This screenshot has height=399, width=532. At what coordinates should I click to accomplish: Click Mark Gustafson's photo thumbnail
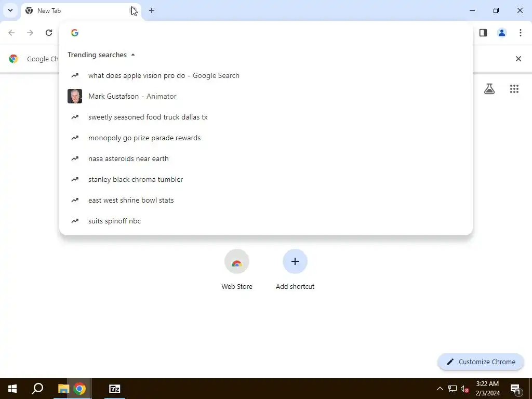coord(75,96)
